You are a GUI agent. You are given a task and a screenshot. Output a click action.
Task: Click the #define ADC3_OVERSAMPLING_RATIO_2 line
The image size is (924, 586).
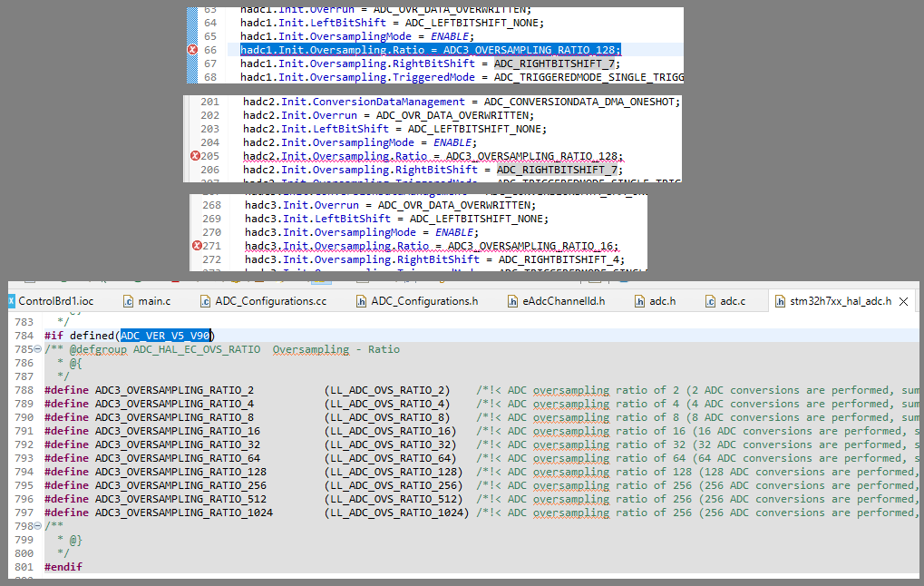pyautogui.click(x=481, y=390)
